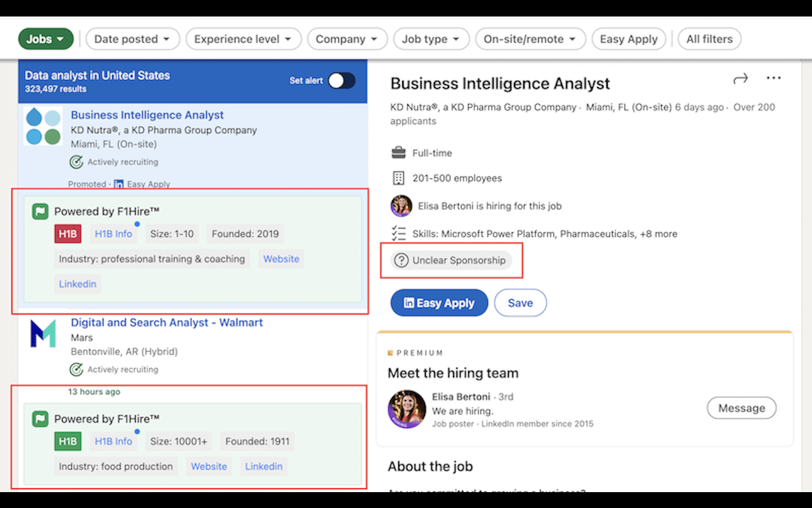Click Miami, FL (On-site) in job list
The width and height of the screenshot is (812, 508).
click(x=115, y=144)
